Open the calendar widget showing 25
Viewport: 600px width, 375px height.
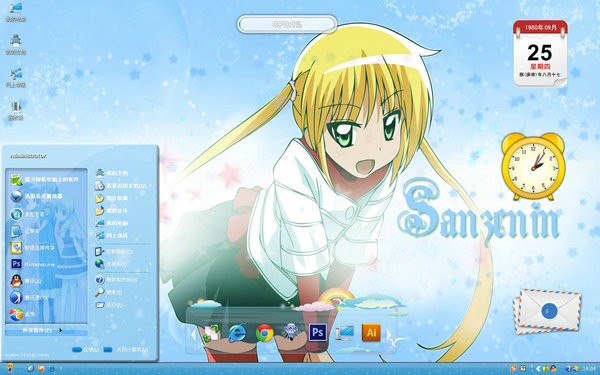click(x=540, y=54)
